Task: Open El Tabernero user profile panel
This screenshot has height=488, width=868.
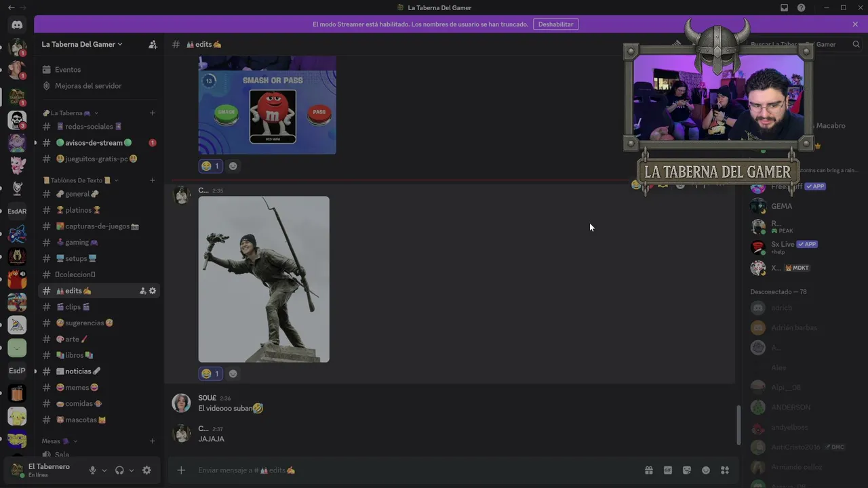Action: pyautogui.click(x=45, y=470)
